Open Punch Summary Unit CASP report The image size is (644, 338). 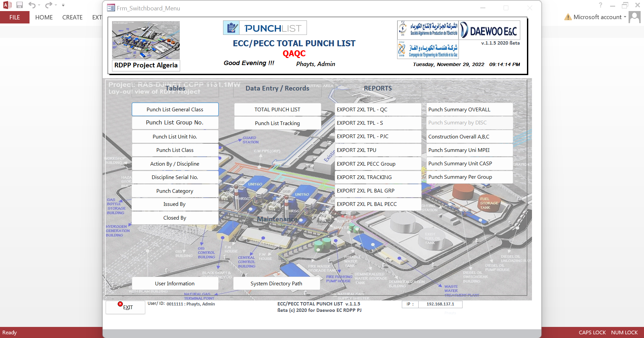pyautogui.click(x=470, y=164)
